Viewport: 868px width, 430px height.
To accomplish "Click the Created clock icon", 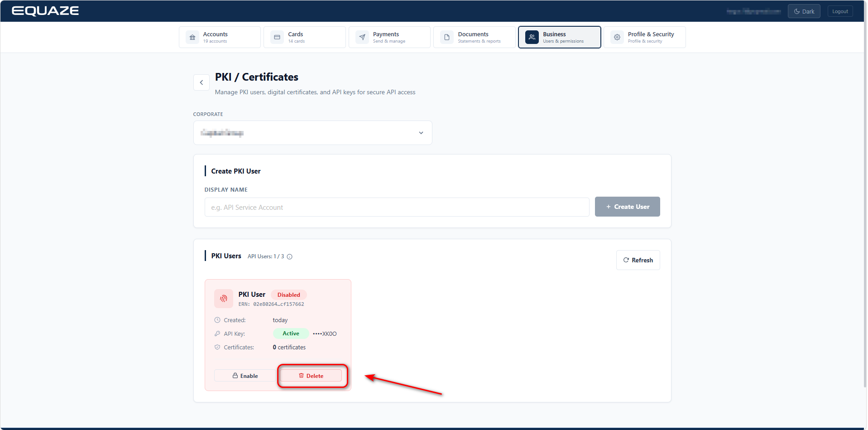I will point(217,320).
